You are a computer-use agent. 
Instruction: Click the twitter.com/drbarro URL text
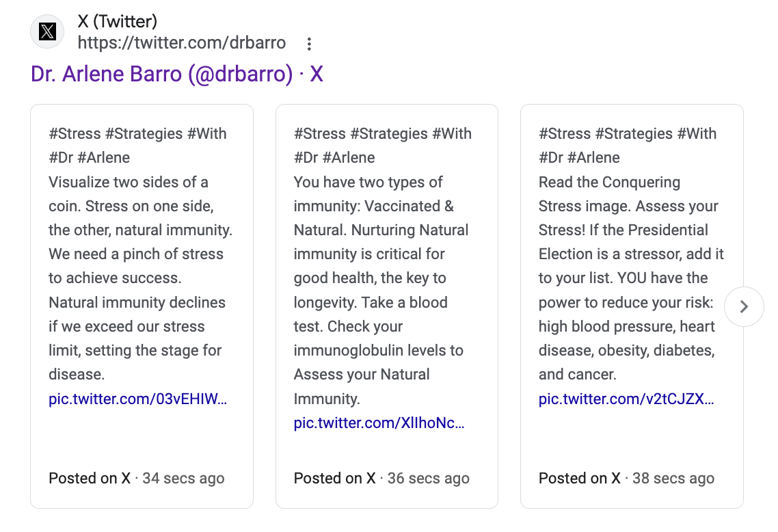182,42
